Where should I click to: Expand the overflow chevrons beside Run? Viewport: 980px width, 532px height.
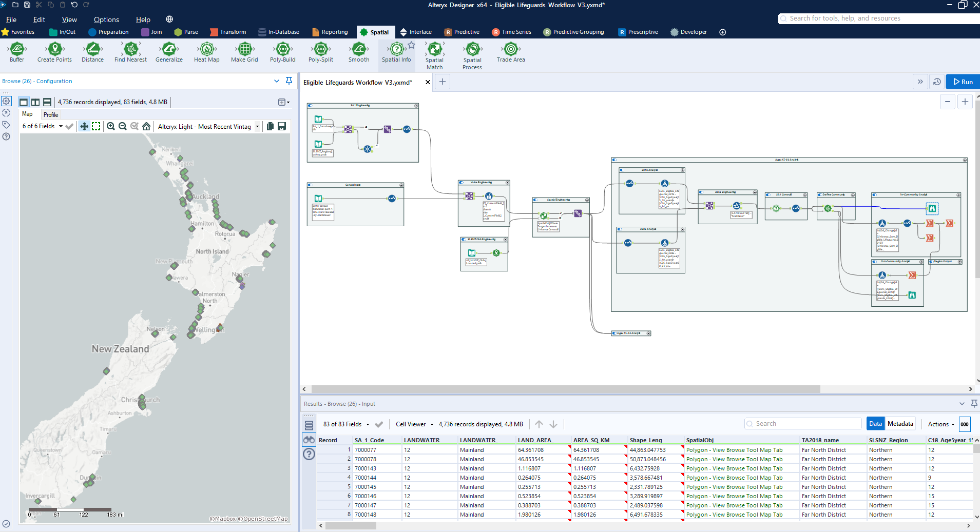[x=920, y=82]
